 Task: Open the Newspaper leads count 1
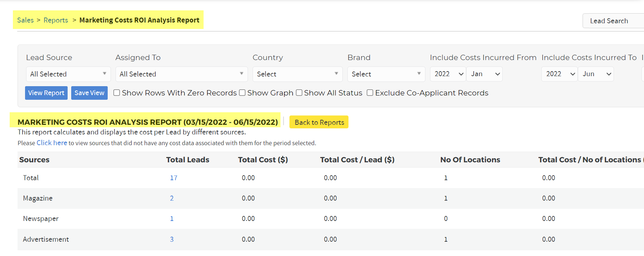tap(172, 218)
